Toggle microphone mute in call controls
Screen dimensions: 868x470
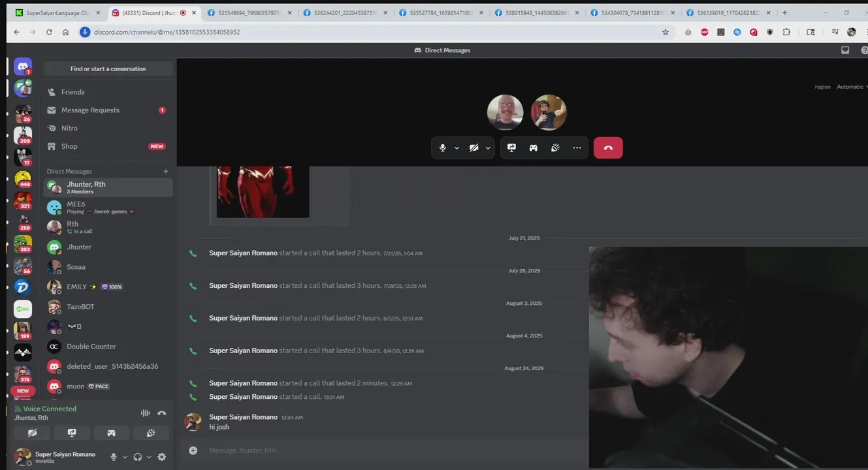[x=442, y=148]
